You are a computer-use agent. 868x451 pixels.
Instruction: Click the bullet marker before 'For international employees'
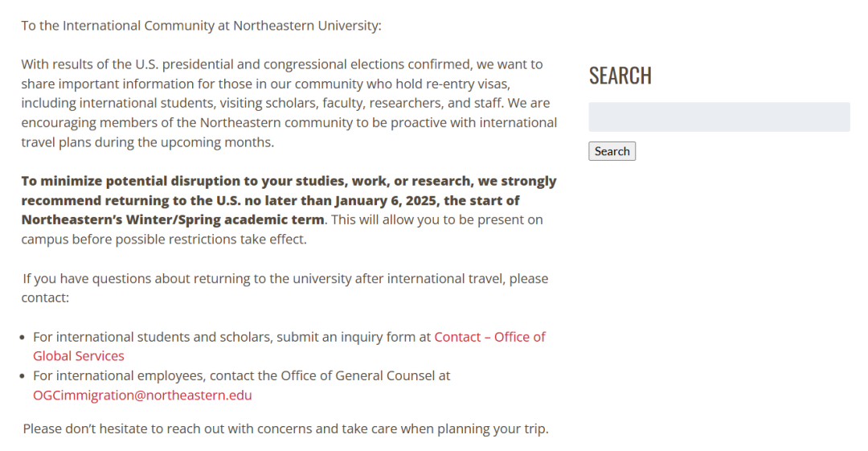click(23, 376)
